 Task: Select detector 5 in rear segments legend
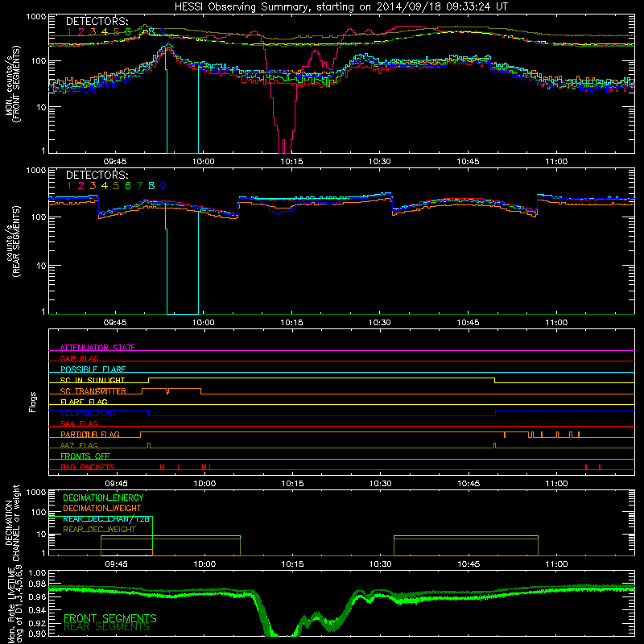[x=116, y=186]
